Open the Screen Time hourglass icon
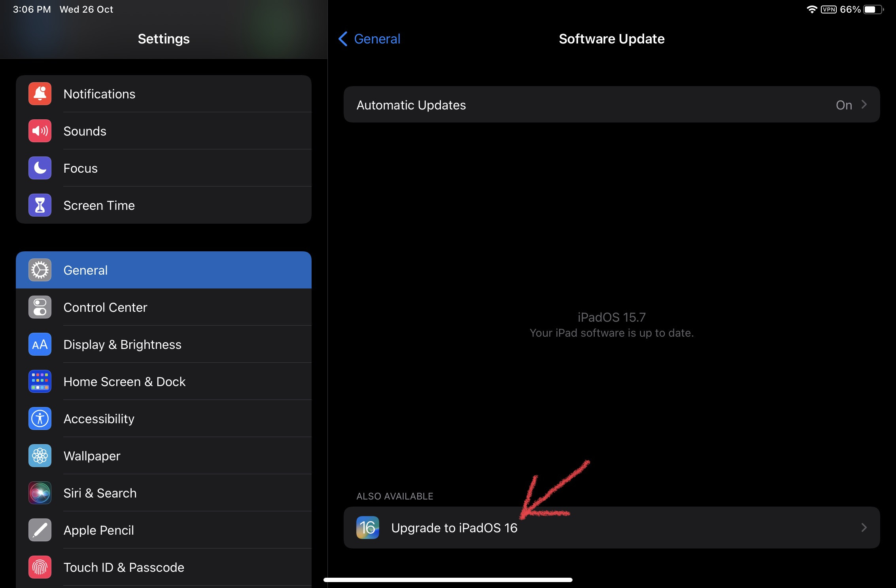 (40, 205)
